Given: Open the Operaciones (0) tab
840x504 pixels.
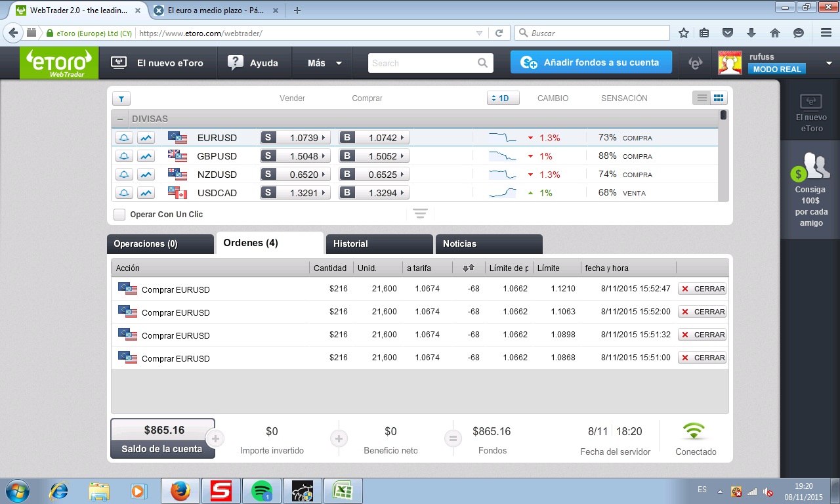Looking at the screenshot, I should [x=160, y=244].
